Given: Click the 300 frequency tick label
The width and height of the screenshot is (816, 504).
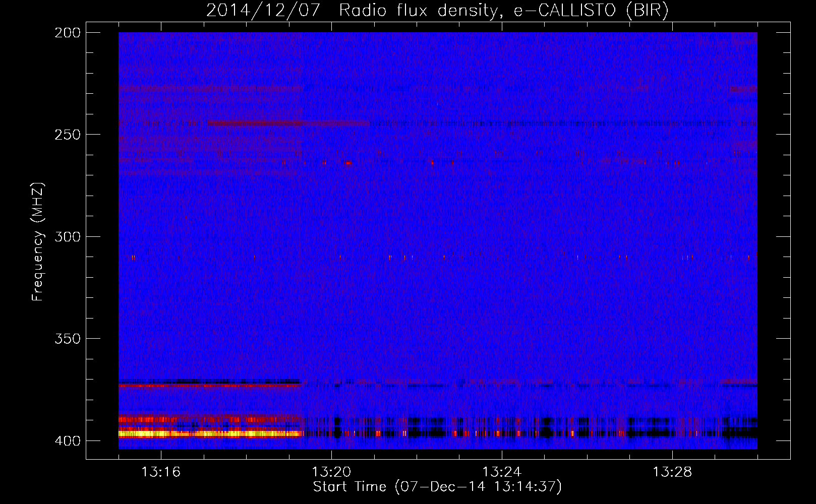Looking at the screenshot, I should tap(68, 236).
